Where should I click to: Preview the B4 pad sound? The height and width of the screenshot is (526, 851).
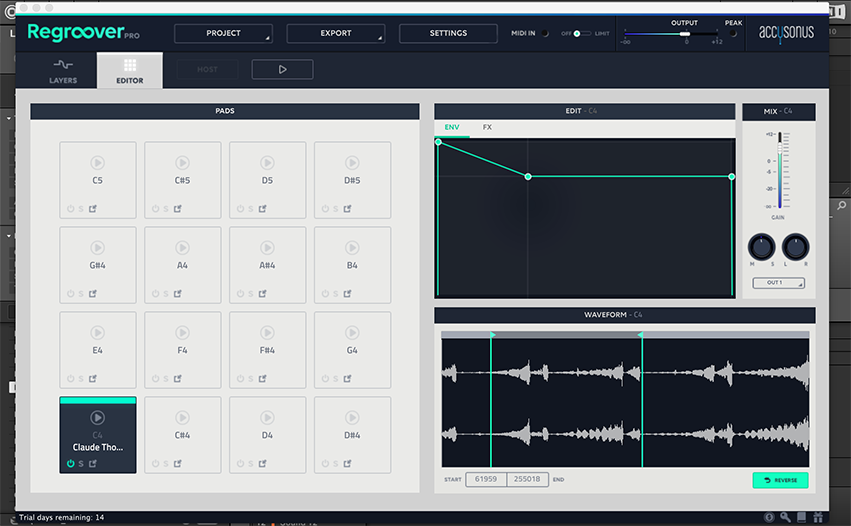click(352, 248)
